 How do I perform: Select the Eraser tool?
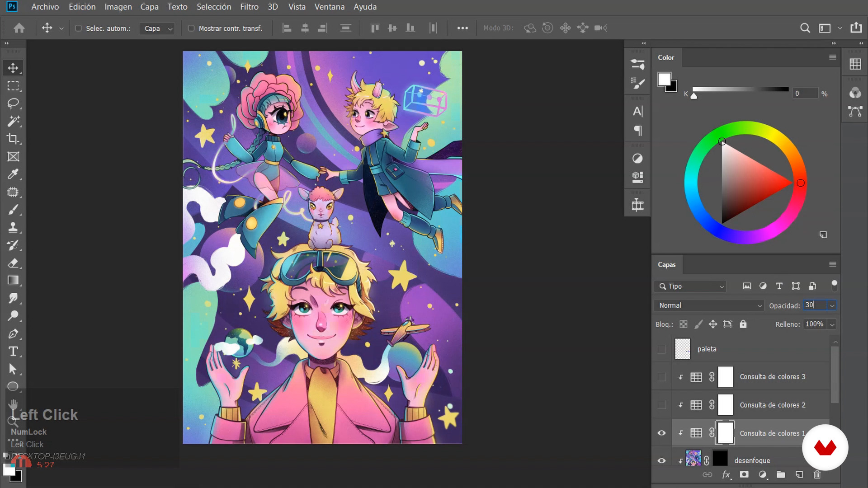click(x=13, y=263)
